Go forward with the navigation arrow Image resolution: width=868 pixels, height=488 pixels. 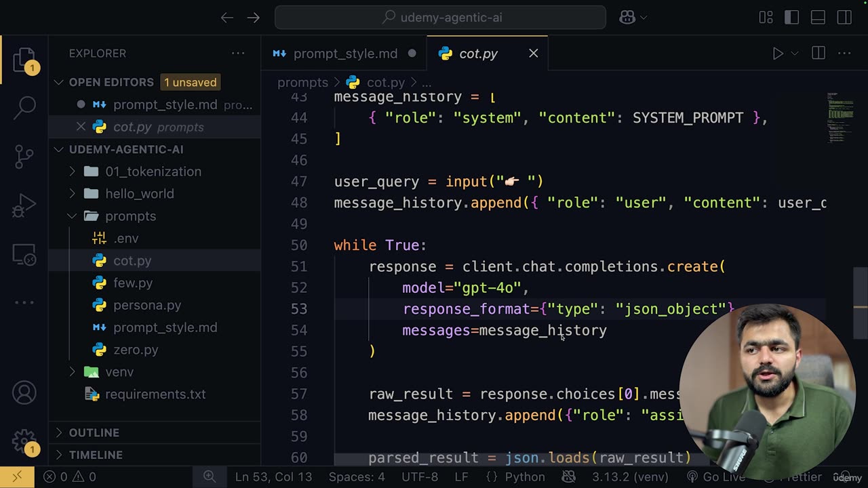tap(254, 18)
